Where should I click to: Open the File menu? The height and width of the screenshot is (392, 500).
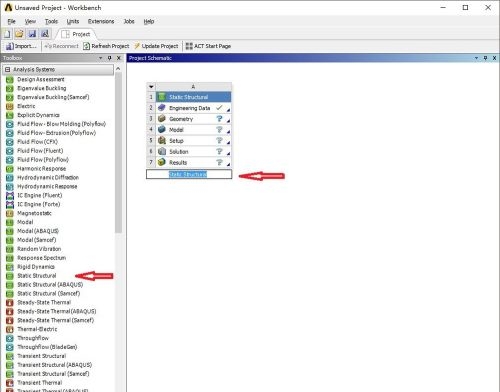pyautogui.click(x=12, y=21)
